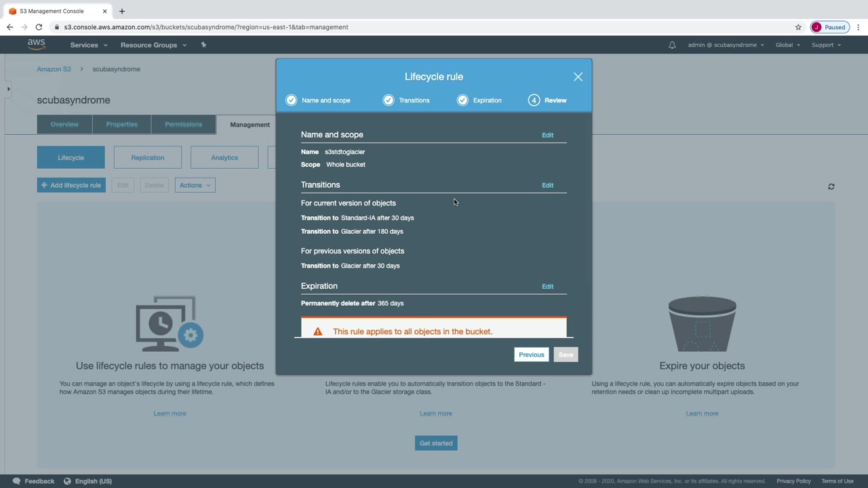Click the warning triangle icon in the alert

[318, 331]
